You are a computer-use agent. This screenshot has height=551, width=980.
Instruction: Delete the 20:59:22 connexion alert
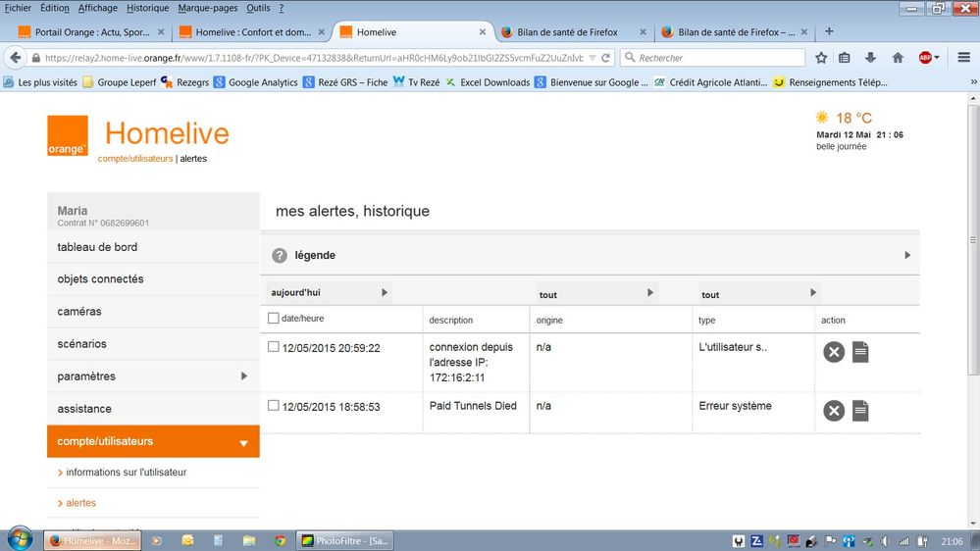[x=834, y=352]
